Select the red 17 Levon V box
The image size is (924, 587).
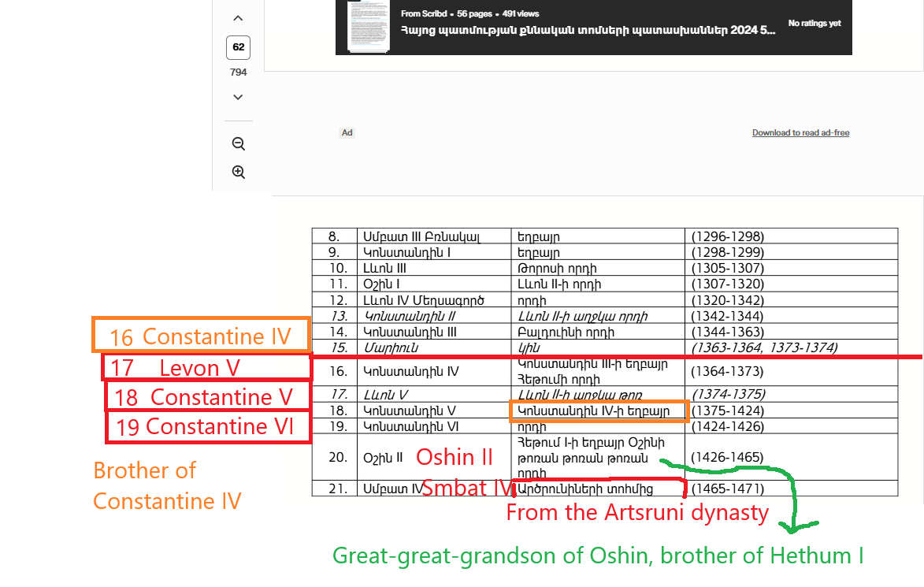pyautogui.click(x=206, y=367)
